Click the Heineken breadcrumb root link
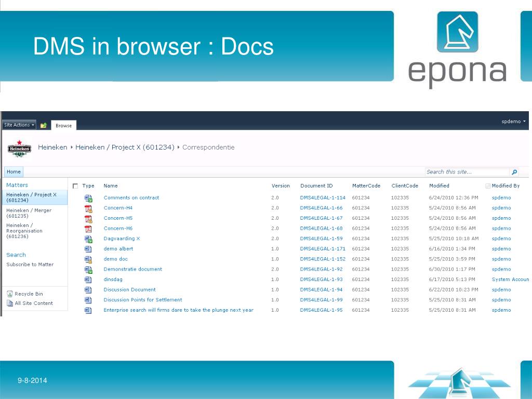 coord(52,147)
